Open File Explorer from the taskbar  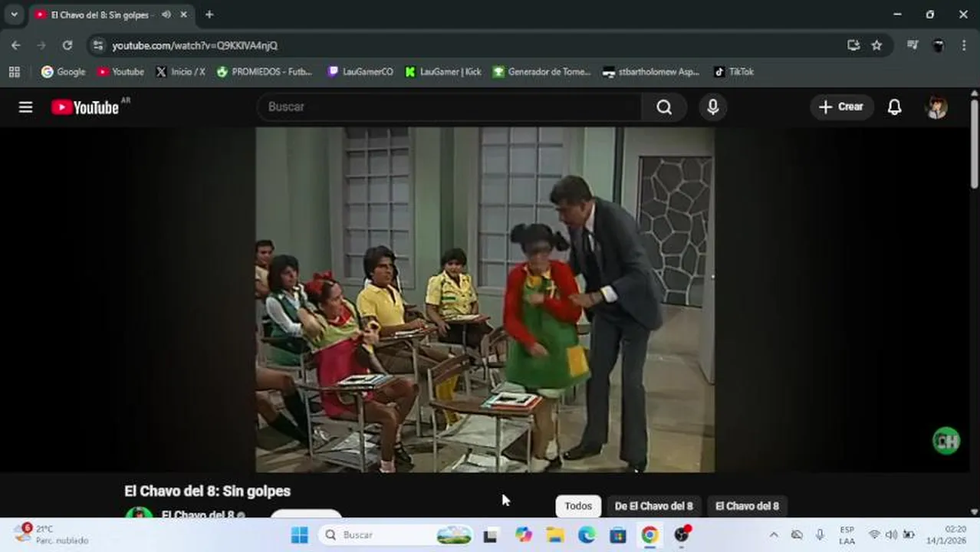555,535
